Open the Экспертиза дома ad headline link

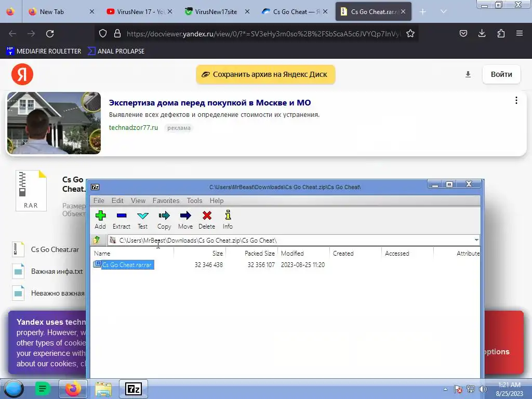tap(210, 103)
